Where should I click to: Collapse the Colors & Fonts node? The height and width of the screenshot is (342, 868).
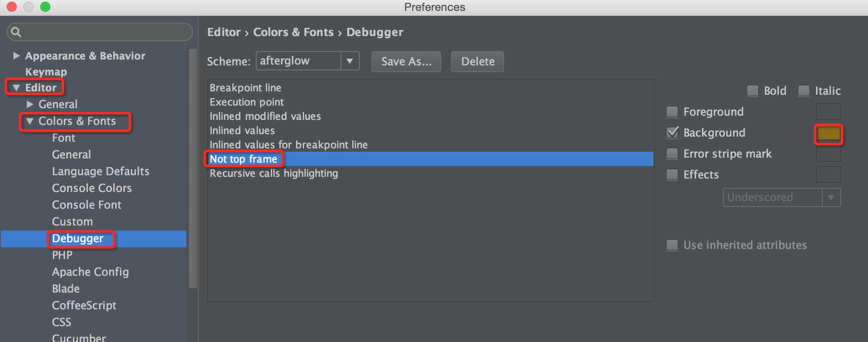click(x=30, y=121)
